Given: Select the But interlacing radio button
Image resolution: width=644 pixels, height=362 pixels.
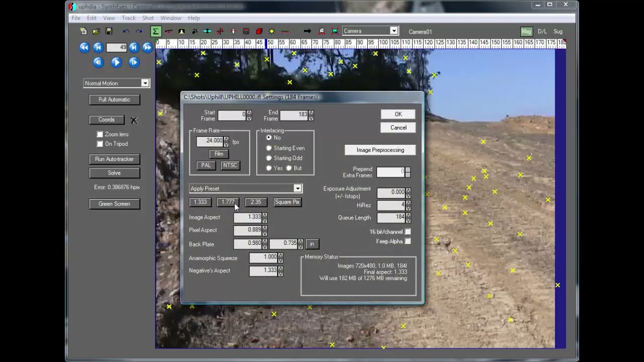Looking at the screenshot, I should point(289,168).
